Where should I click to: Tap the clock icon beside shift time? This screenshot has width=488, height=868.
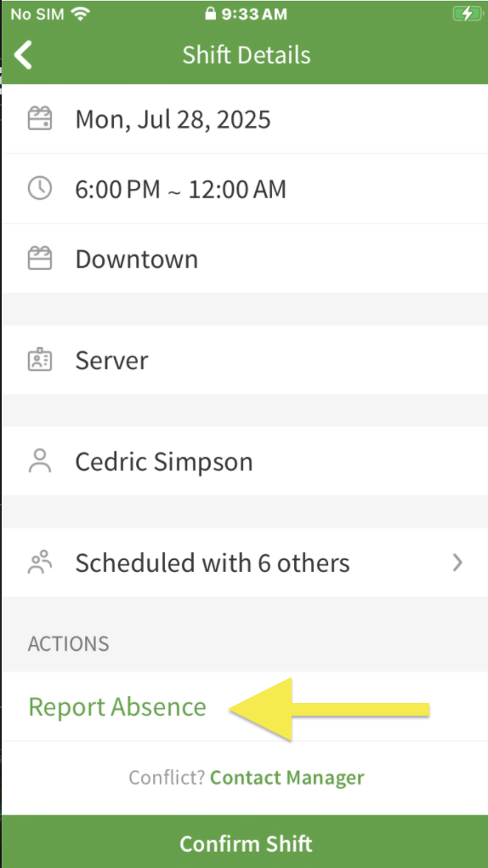pos(40,189)
